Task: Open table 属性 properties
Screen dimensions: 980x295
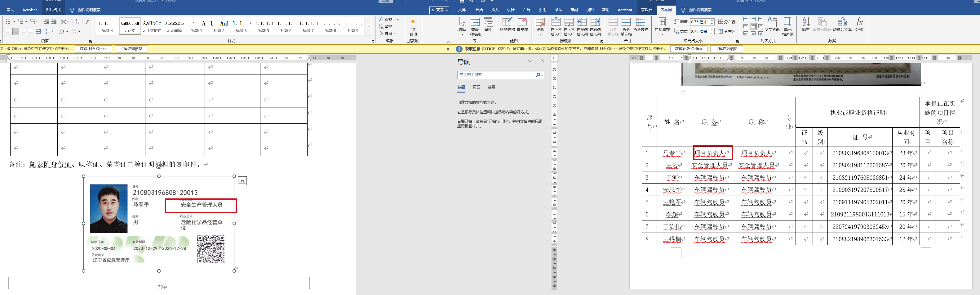Action: click(488, 25)
